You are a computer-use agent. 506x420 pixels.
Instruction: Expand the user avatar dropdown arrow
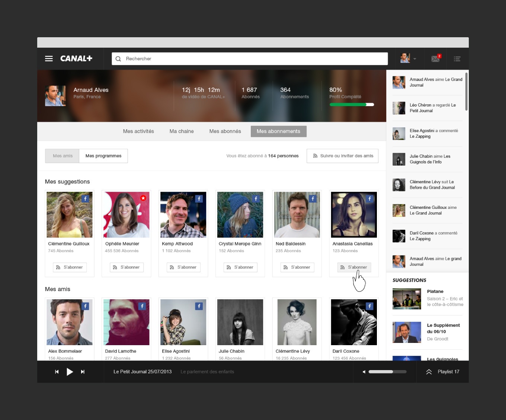(x=414, y=59)
